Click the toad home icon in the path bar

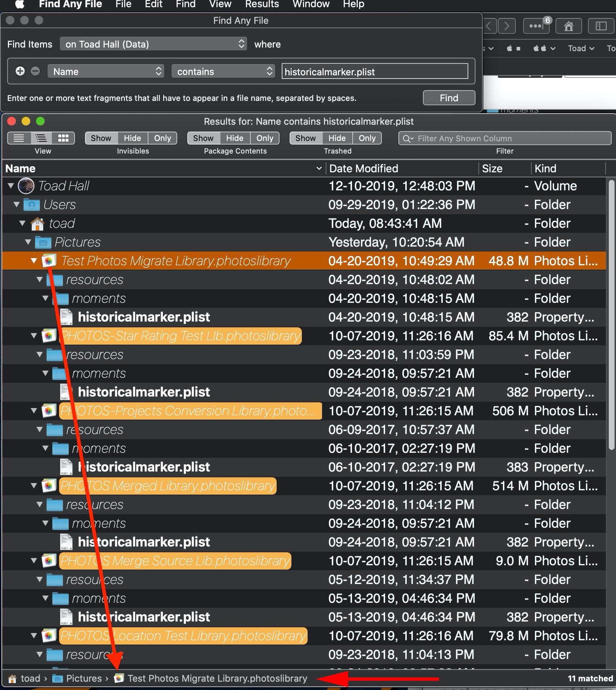click(x=12, y=678)
